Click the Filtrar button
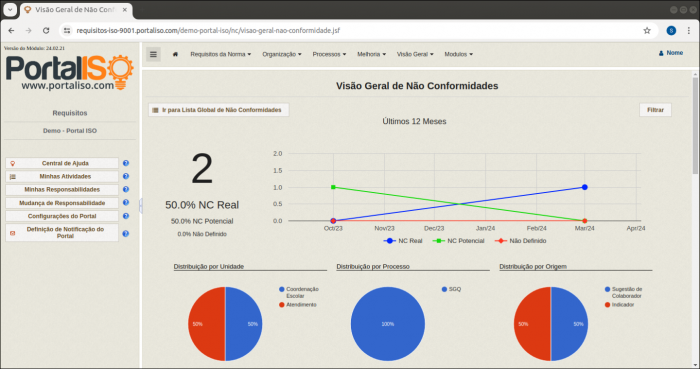 [655, 110]
